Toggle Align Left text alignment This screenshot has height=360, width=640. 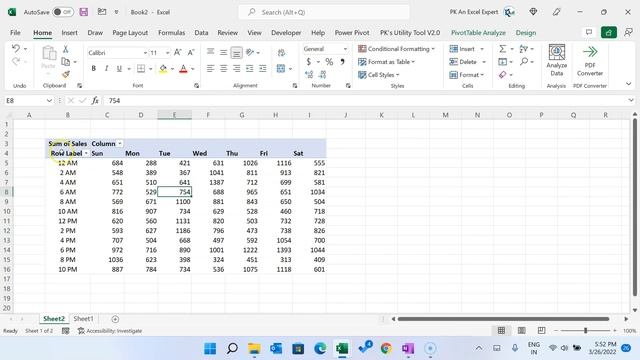tap(211, 69)
